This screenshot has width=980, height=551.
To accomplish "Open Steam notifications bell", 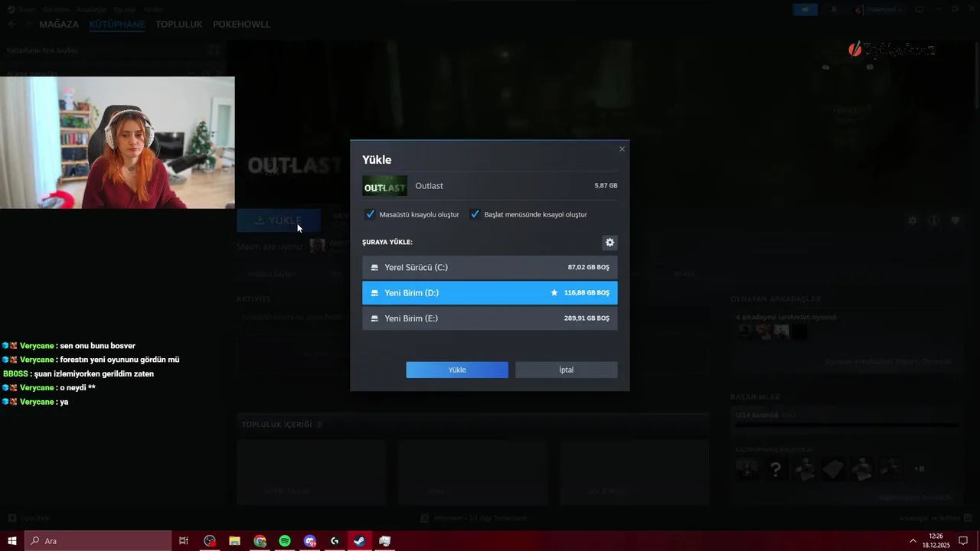I will (834, 9).
